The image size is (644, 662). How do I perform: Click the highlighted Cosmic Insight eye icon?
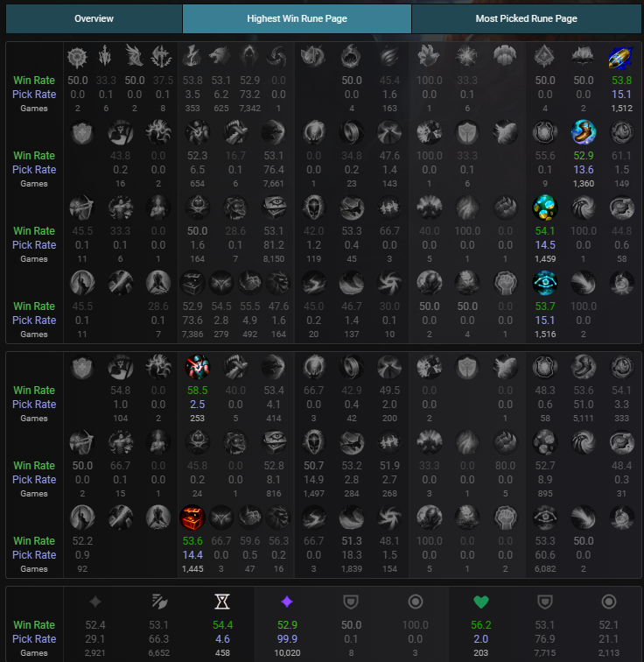545,283
